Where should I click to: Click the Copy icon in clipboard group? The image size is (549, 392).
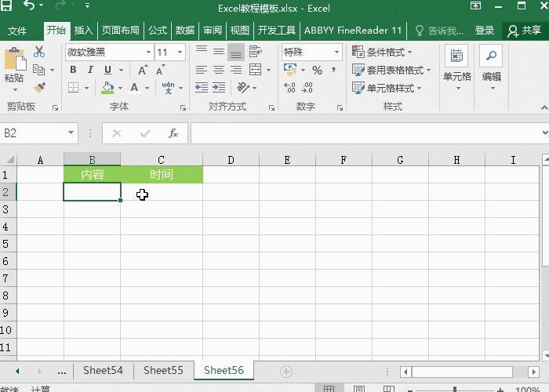click(38, 70)
